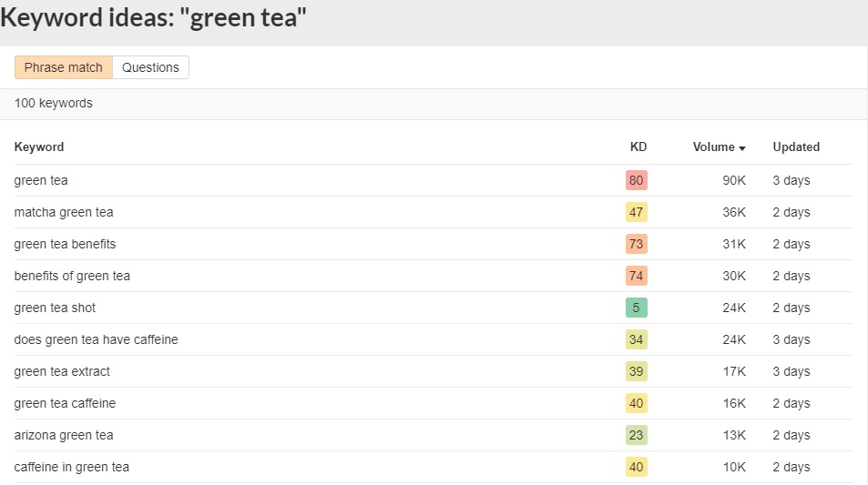Image resolution: width=868 pixels, height=485 pixels.
Task: Click the KD 23 difficulty badge
Action: click(637, 435)
